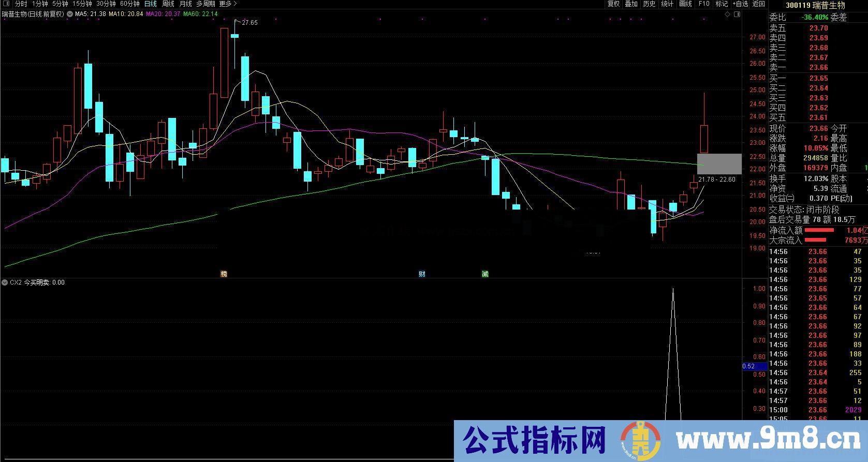
Task: Open the 历史 history button
Action: coord(650,4)
